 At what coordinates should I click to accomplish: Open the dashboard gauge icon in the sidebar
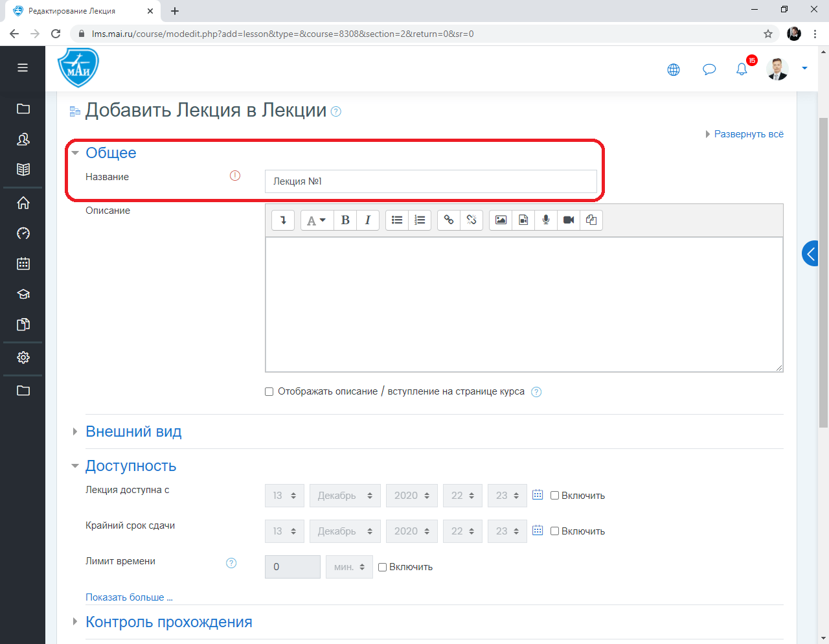point(23,233)
